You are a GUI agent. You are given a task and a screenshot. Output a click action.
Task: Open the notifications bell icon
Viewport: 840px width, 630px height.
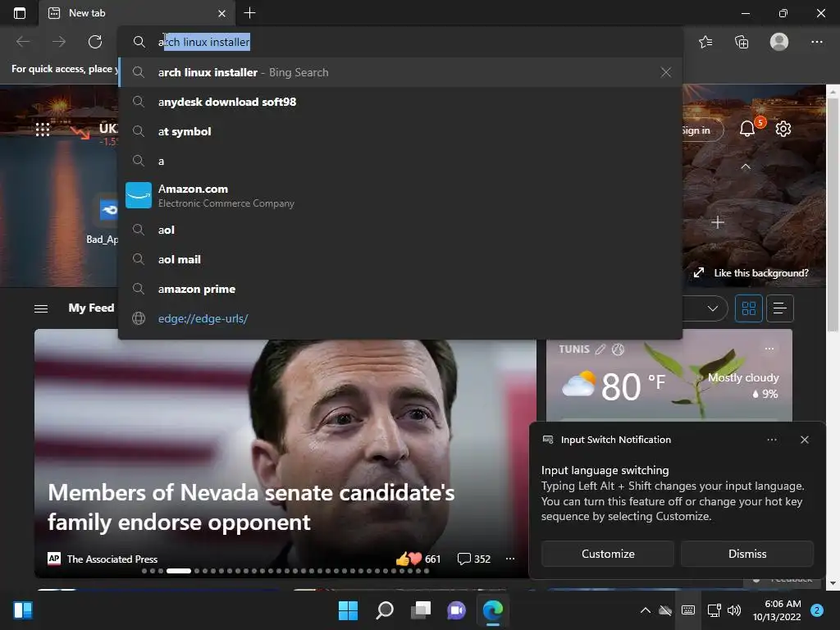[747, 129]
